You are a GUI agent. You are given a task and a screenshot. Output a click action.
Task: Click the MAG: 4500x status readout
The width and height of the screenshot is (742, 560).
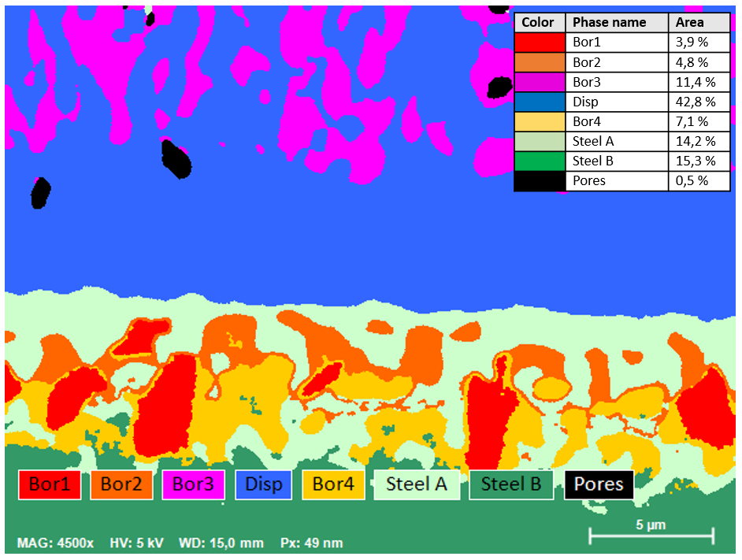click(x=58, y=542)
